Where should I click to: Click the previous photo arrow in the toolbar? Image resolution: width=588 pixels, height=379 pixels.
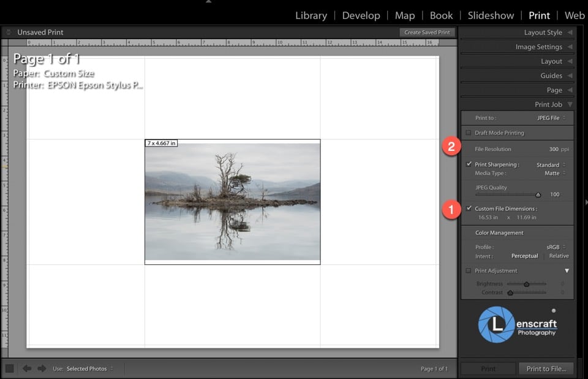pyautogui.click(x=28, y=369)
